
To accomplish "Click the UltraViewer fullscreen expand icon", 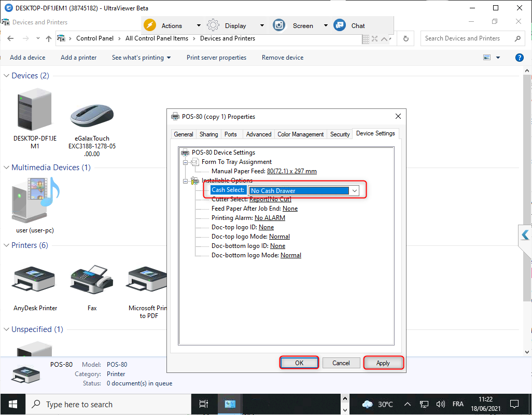I will point(374,39).
